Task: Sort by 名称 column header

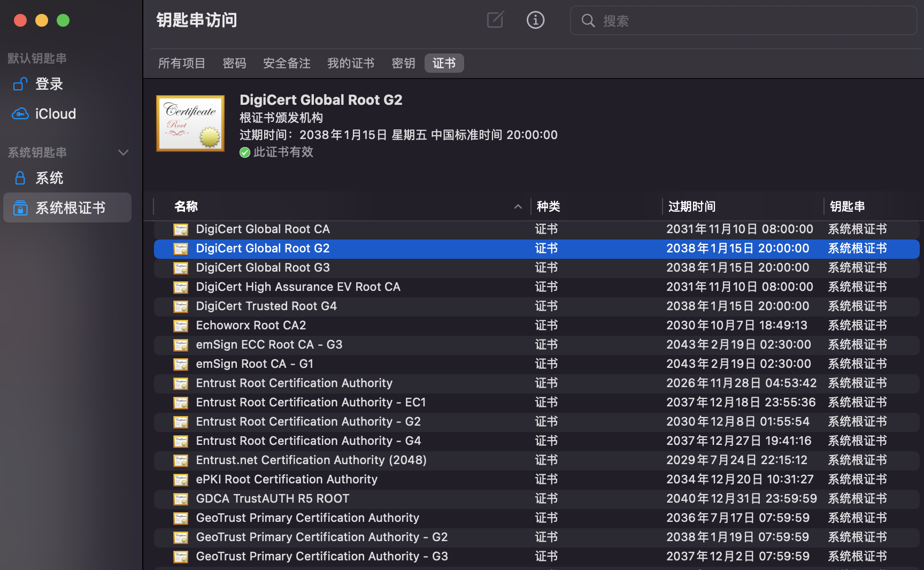Action: [342, 206]
